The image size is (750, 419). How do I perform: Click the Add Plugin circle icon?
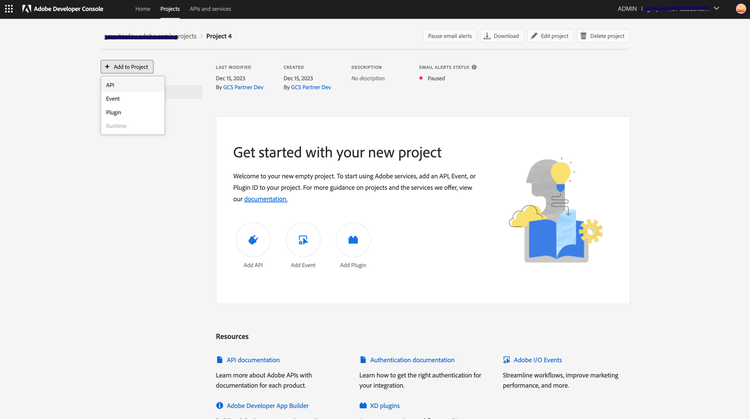(x=353, y=240)
